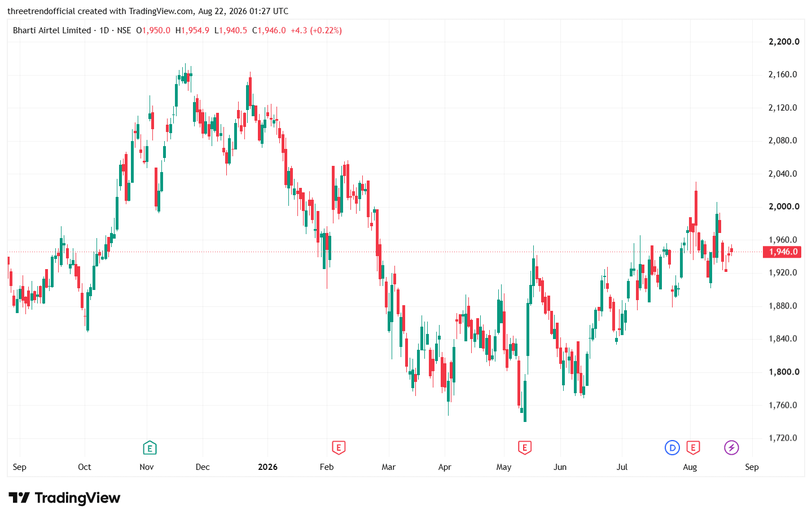
Task: Click the 1D interval label
Action: (x=104, y=30)
